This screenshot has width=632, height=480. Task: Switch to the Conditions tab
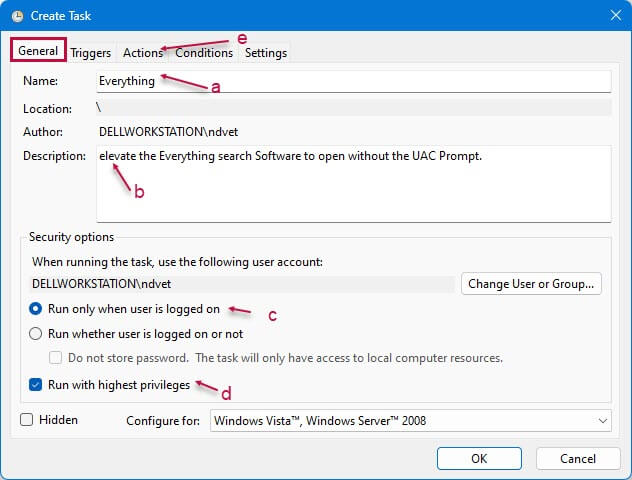point(204,53)
